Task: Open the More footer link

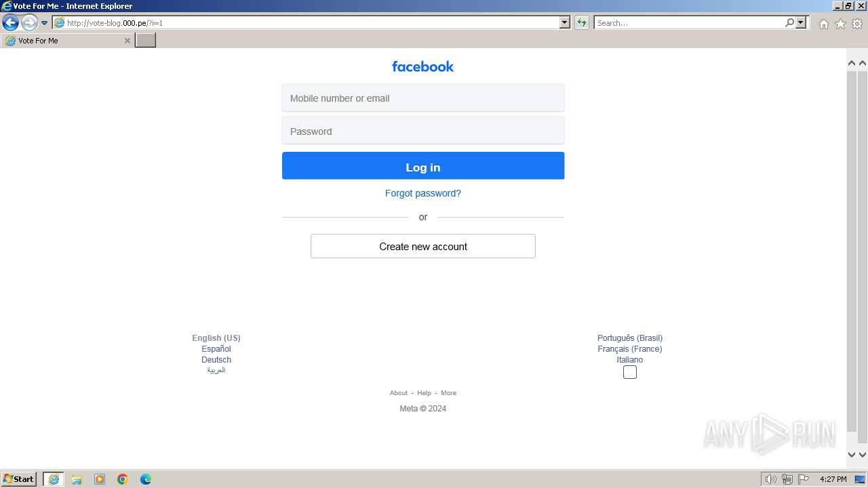Action: point(449,393)
